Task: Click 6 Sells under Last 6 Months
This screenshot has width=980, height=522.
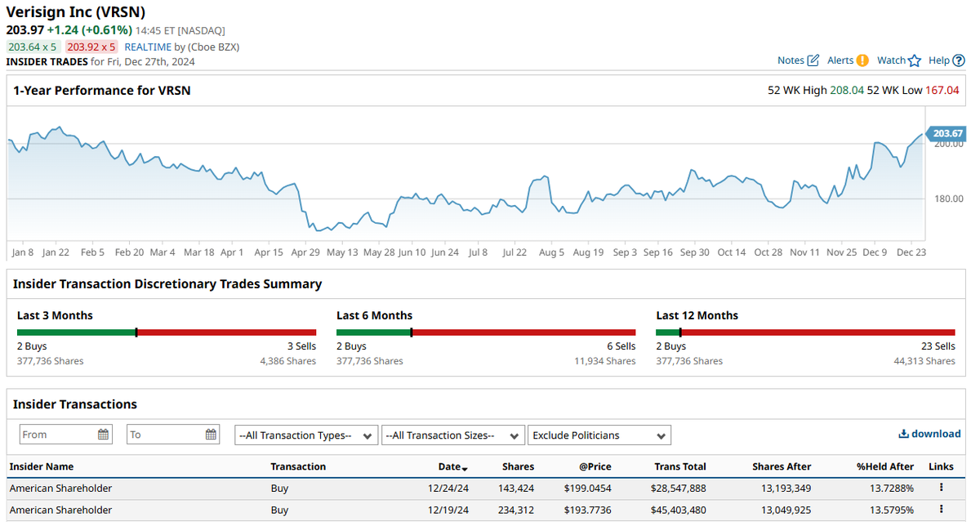Action: coord(621,346)
